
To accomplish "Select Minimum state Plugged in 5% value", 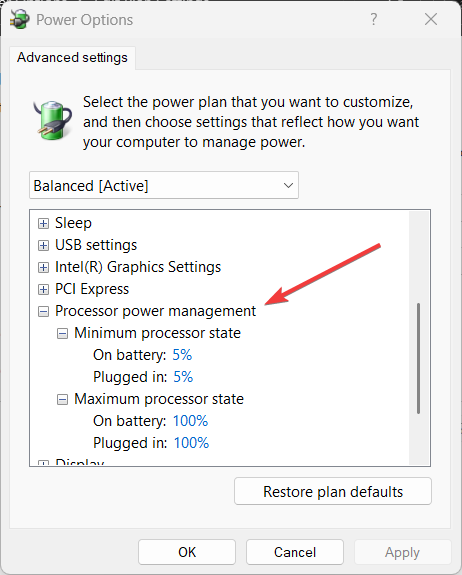I will (x=183, y=377).
